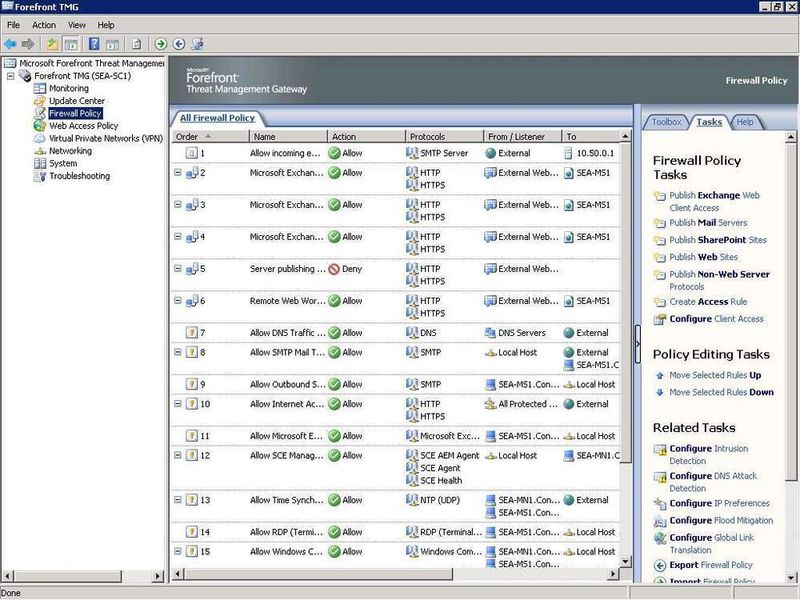800x600 pixels.
Task: Click the red Deny icon on rule 5
Action: [x=334, y=269]
